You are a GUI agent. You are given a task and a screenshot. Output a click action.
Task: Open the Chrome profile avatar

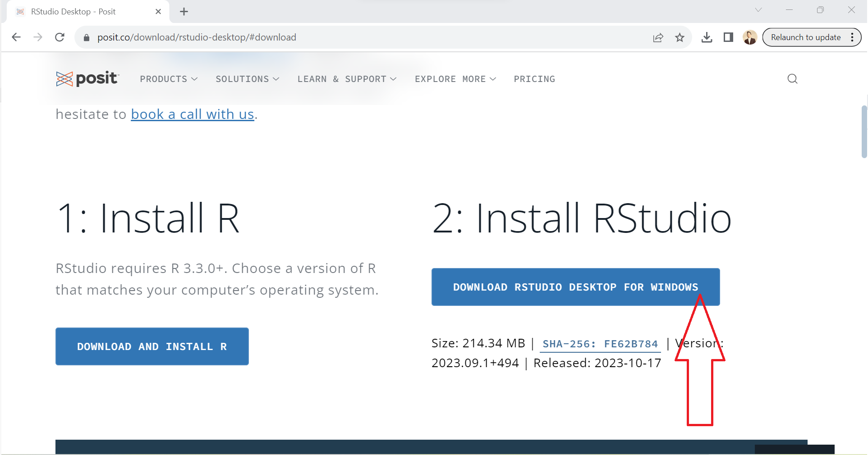tap(750, 37)
